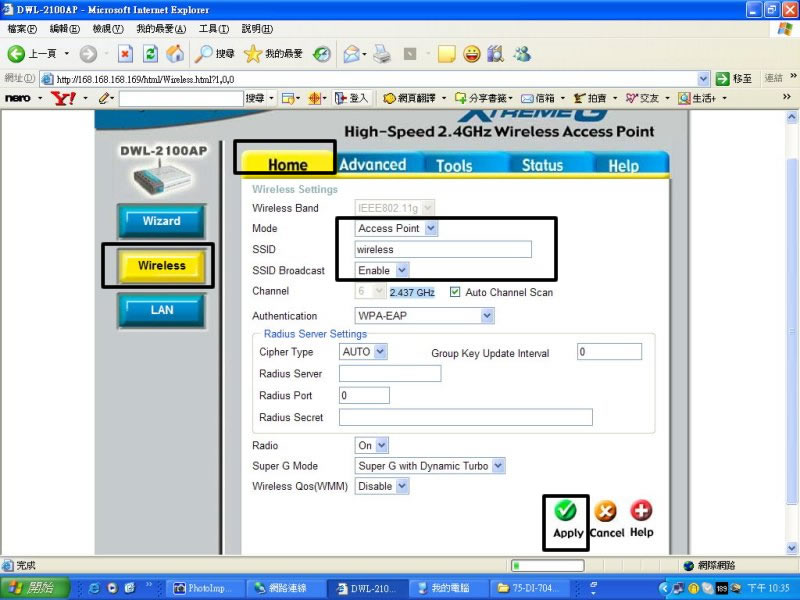Click the Group Key Update Interval field
This screenshot has height=600, width=800.
coord(609,352)
